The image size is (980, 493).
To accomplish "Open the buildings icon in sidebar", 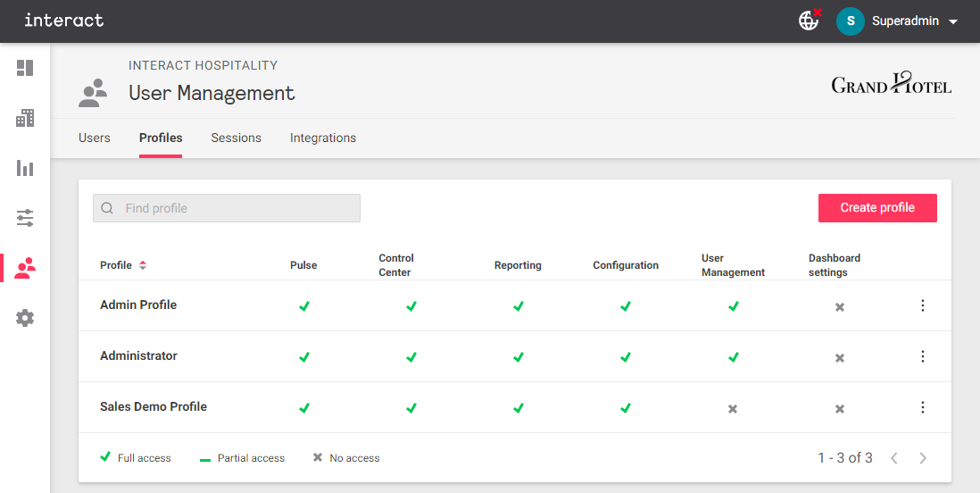I will 25,118.
